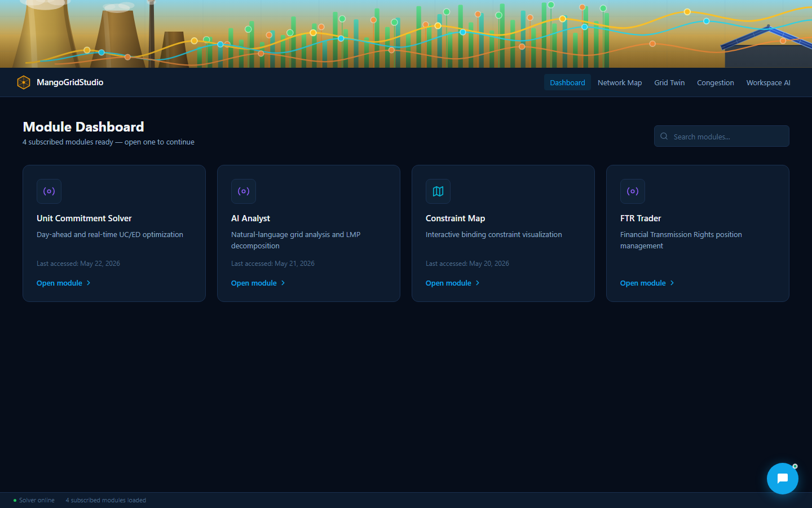Click the FTR Trader card title
Image resolution: width=812 pixels, height=508 pixels.
tap(641, 218)
